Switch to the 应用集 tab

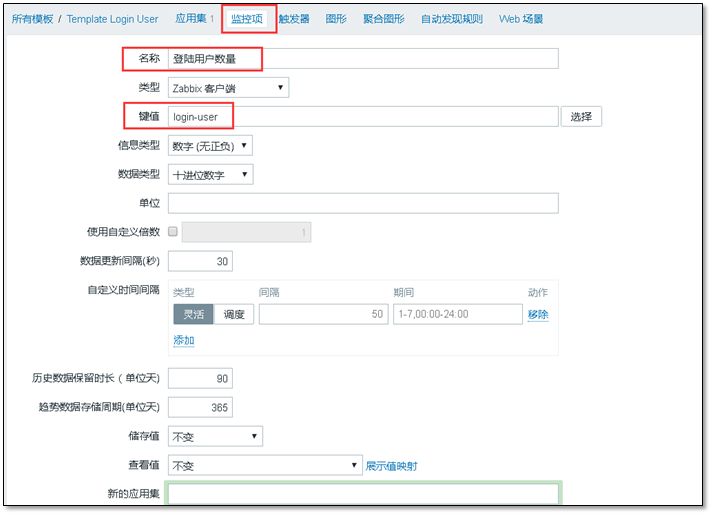[x=191, y=19]
